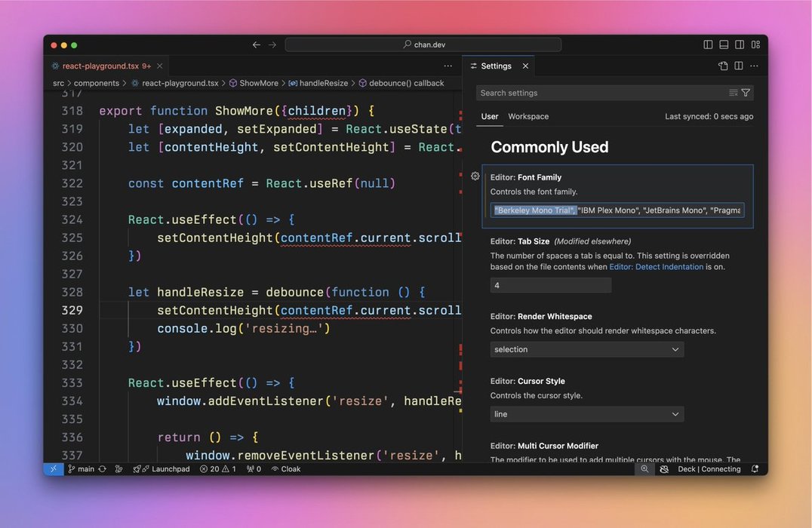Open the Render Whitespace dropdown

(x=586, y=349)
